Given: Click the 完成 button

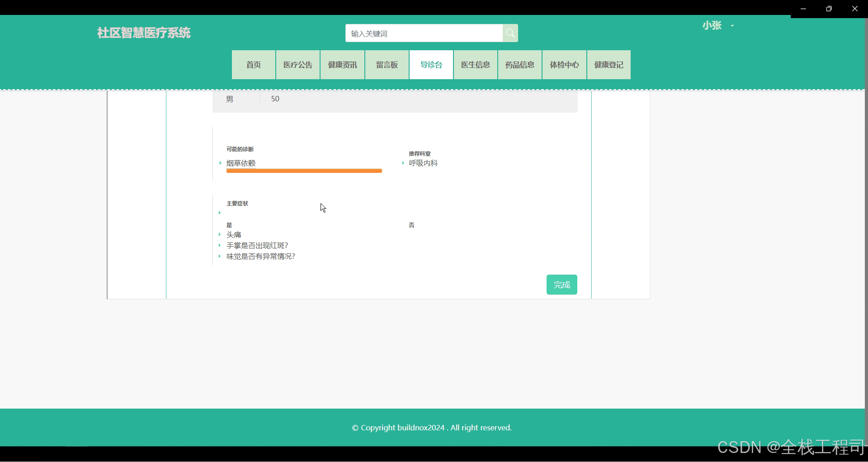Looking at the screenshot, I should 561,285.
